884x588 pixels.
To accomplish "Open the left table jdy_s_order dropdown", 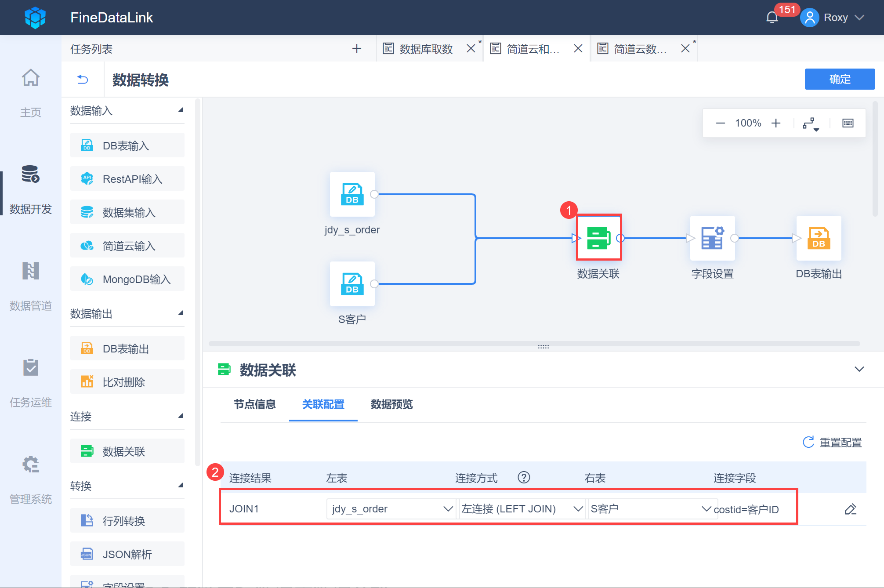I will coord(391,509).
